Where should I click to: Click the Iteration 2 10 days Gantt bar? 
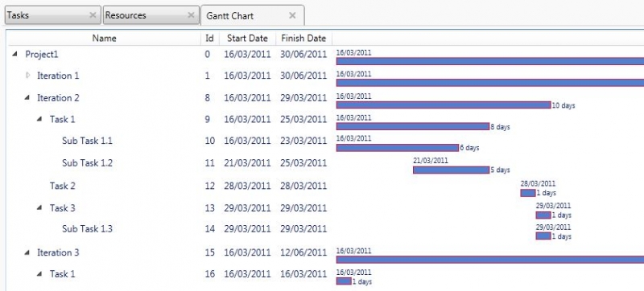tap(444, 105)
